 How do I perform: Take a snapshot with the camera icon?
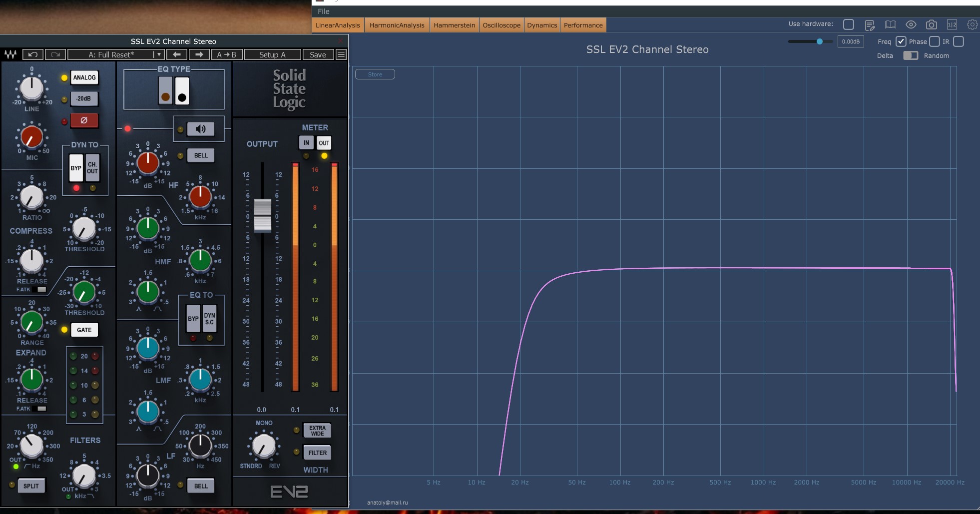click(932, 24)
